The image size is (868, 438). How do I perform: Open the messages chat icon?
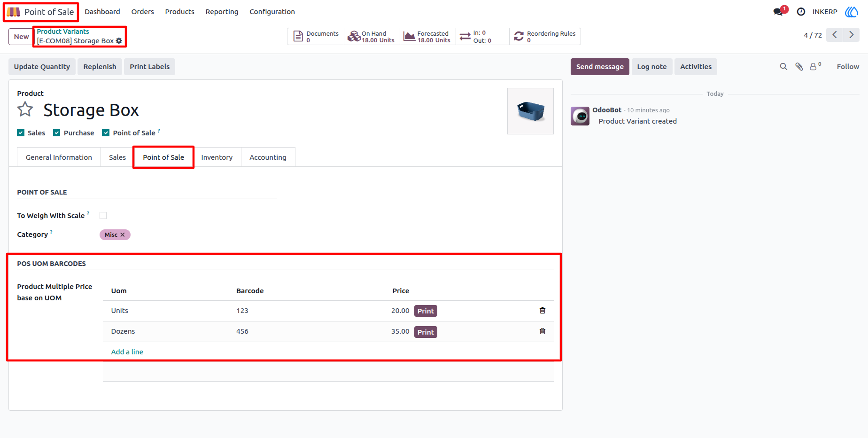pos(778,12)
